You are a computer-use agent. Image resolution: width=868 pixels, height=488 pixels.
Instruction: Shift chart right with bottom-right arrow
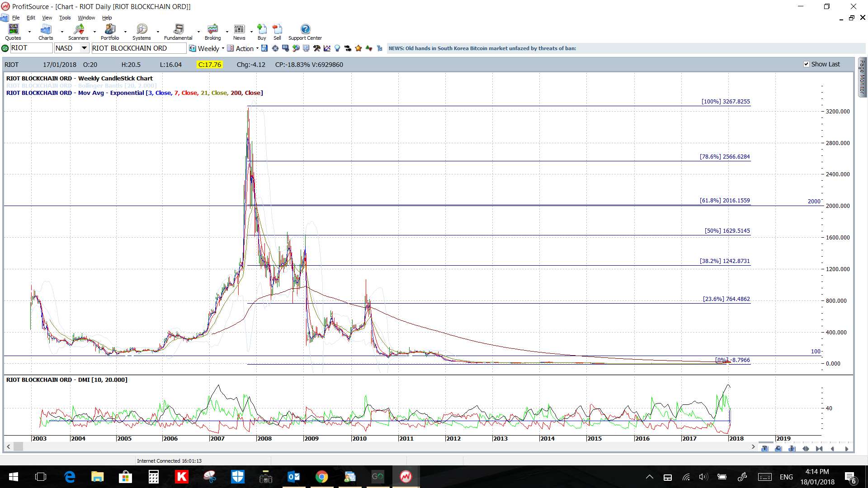pyautogui.click(x=846, y=449)
